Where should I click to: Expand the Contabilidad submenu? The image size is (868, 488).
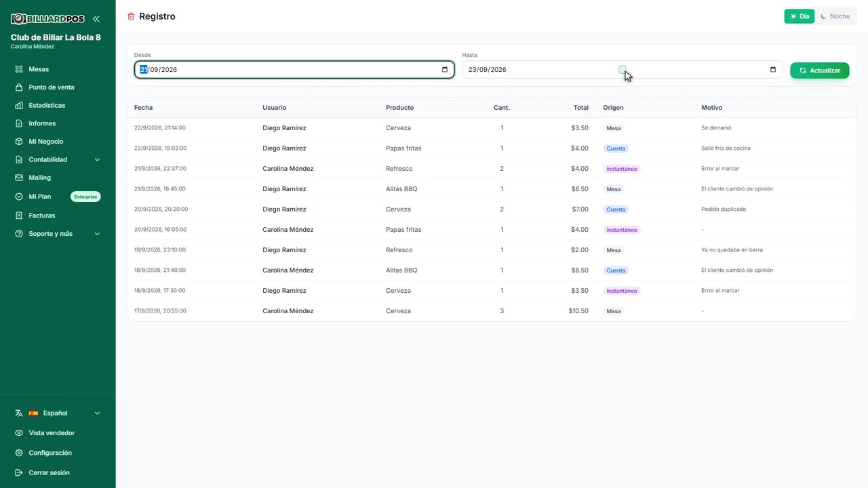(x=58, y=160)
